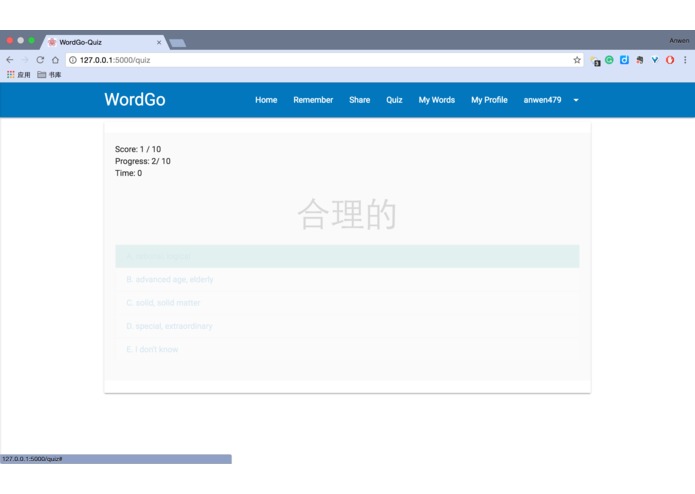695x494 pixels.
Task: Open My Profile page
Action: [489, 100]
